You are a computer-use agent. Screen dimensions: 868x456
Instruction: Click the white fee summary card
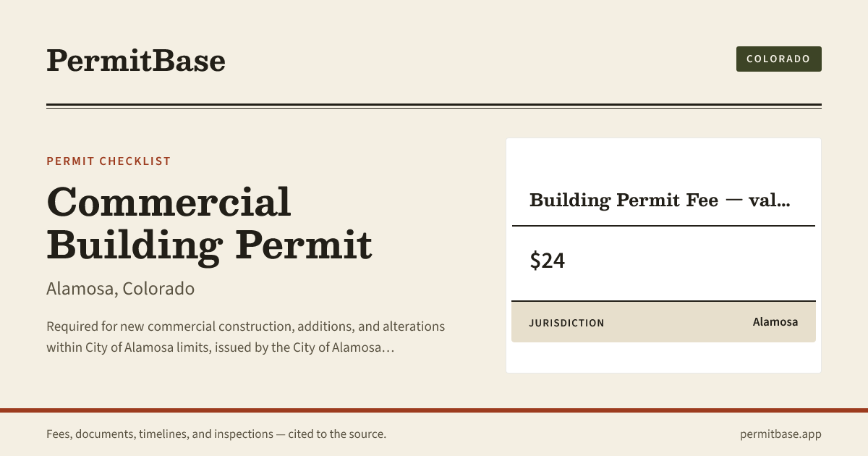pos(663,256)
